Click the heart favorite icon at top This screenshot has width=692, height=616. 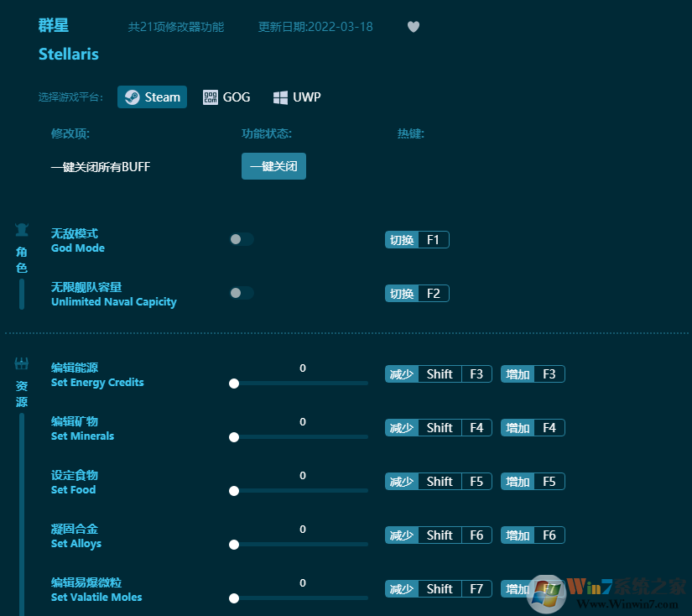414,27
